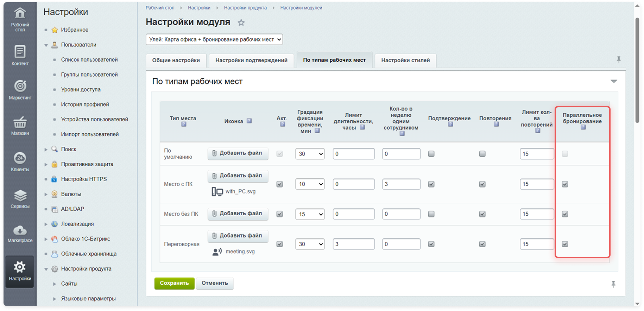Add page to favorites with star icon
Screen dimensions: 644x311
241,23
